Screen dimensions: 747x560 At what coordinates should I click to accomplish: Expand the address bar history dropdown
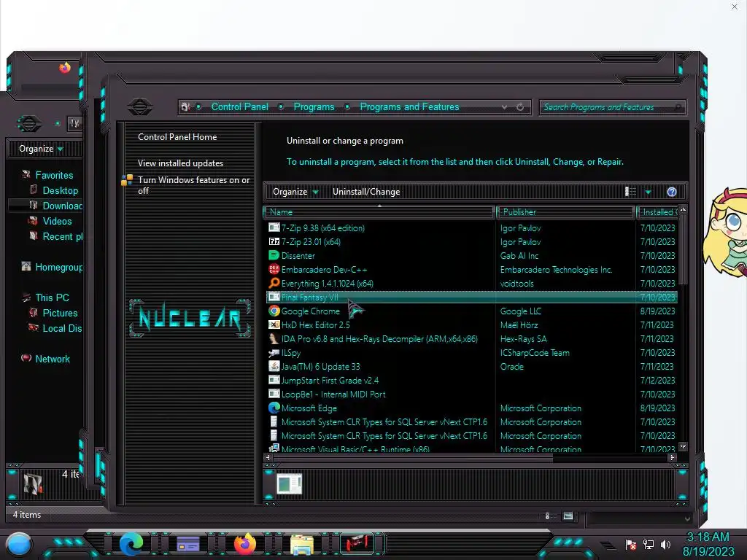coord(504,107)
